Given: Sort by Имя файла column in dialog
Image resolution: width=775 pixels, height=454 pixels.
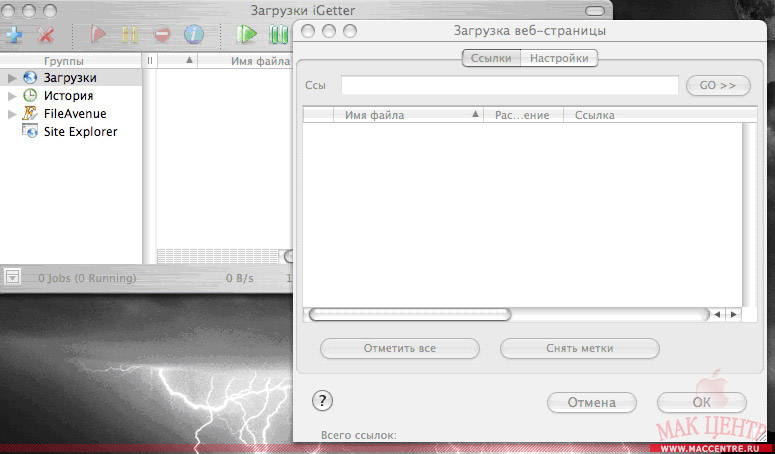Looking at the screenshot, I should pyautogui.click(x=408, y=115).
